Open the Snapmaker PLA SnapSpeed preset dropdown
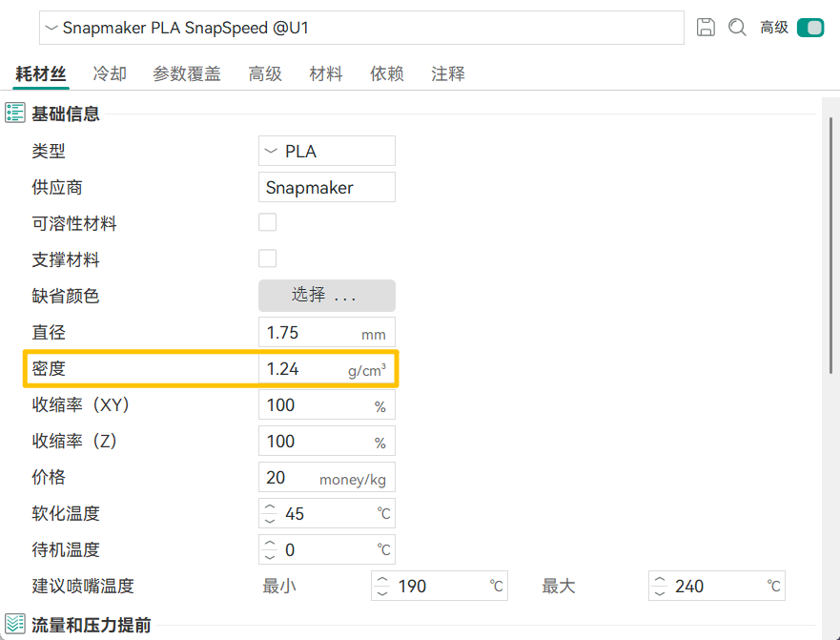The height and width of the screenshot is (640, 840). point(360,28)
